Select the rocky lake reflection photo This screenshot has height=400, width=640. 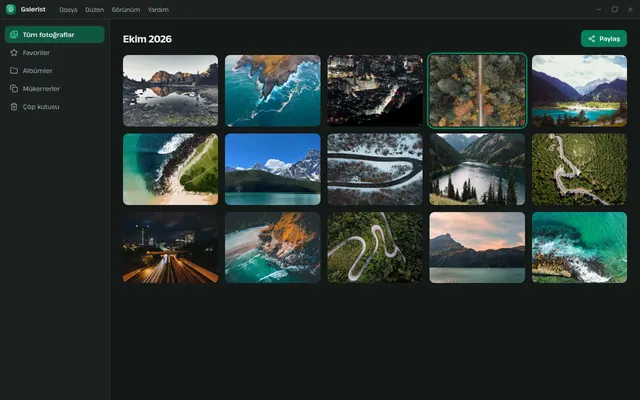[171, 91]
